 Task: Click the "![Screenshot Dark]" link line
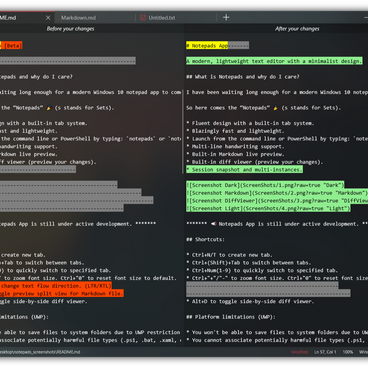pyautogui.click(x=265, y=185)
